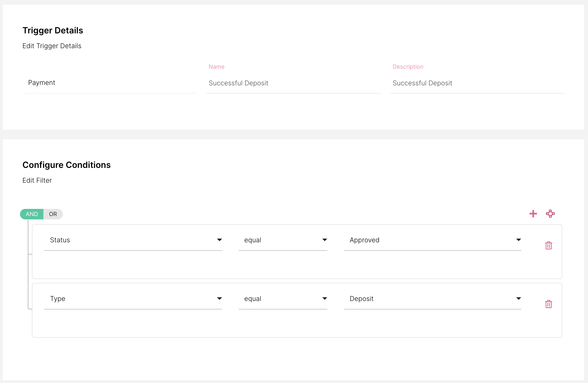Switch condition logic to AND

click(x=32, y=214)
